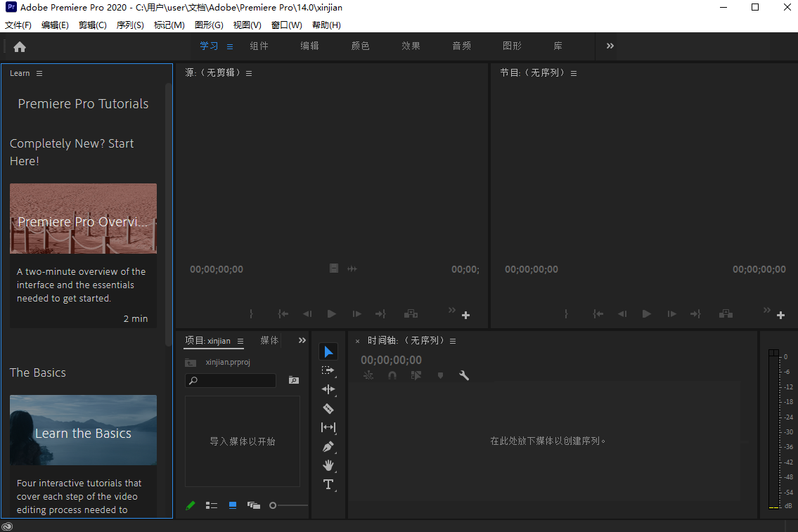The image size is (798, 532).
Task: Open Program monitor button editor plus icon
Action: click(x=780, y=316)
